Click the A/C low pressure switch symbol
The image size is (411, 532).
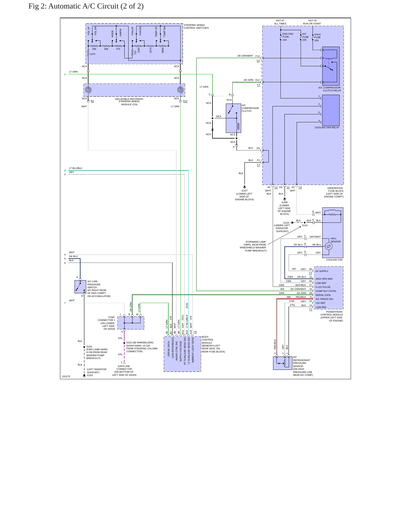[x=80, y=287]
